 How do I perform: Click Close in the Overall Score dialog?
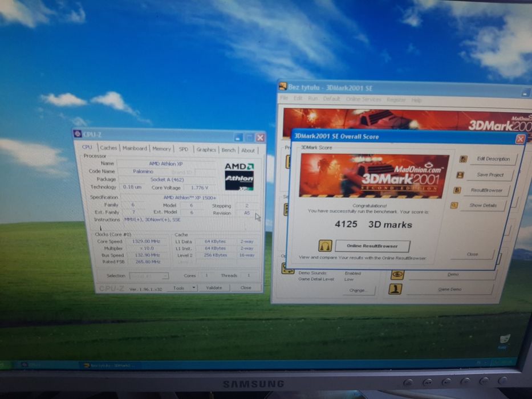[x=472, y=254]
